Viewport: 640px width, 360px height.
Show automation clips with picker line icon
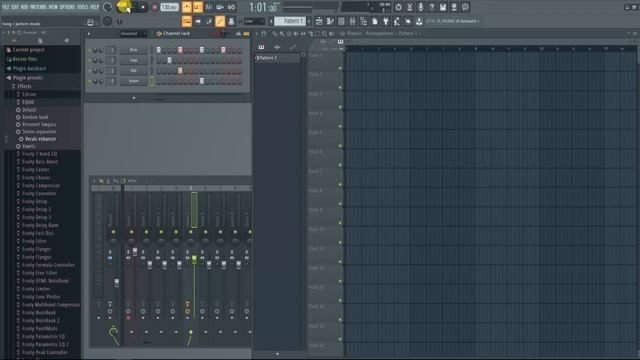coord(293,47)
